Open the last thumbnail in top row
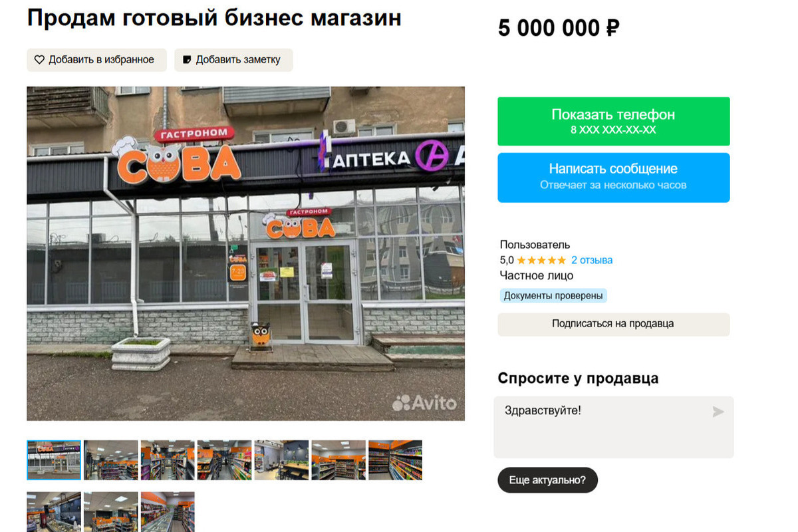Screen dimensions: 798x532 point(395,460)
